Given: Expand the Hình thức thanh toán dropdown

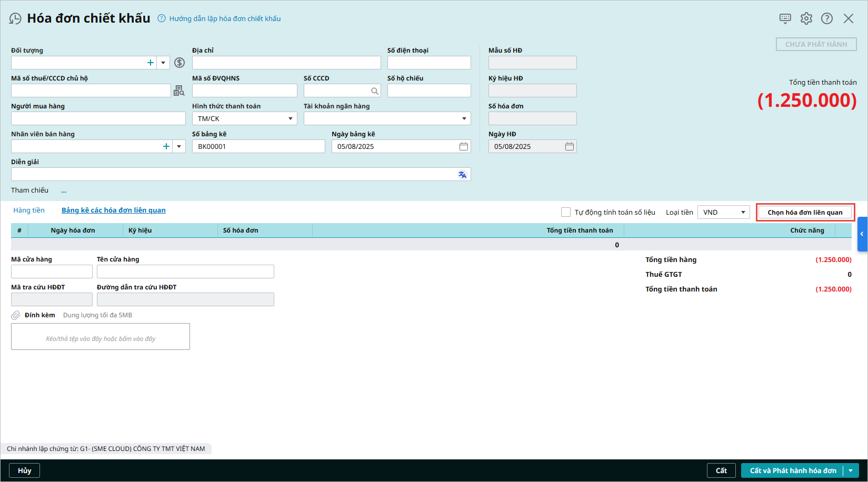Looking at the screenshot, I should pos(290,119).
